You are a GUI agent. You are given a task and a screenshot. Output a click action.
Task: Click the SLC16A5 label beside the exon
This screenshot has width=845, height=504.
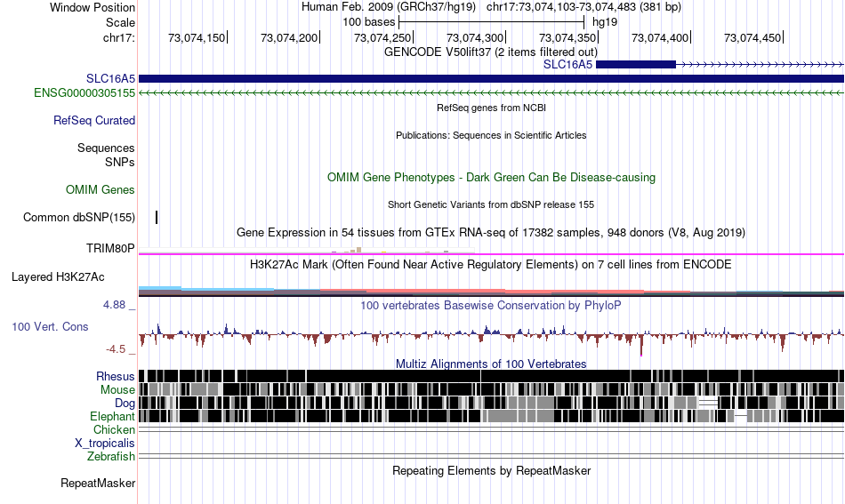[567, 65]
